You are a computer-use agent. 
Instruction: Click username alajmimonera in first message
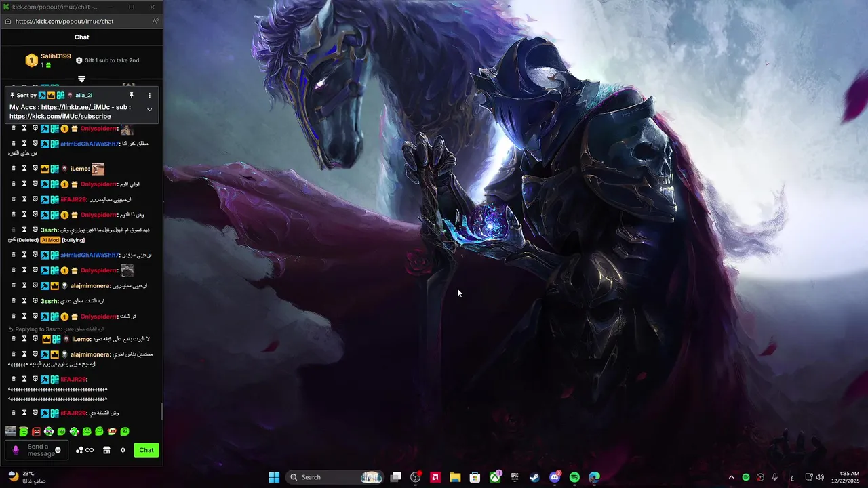[x=90, y=286]
